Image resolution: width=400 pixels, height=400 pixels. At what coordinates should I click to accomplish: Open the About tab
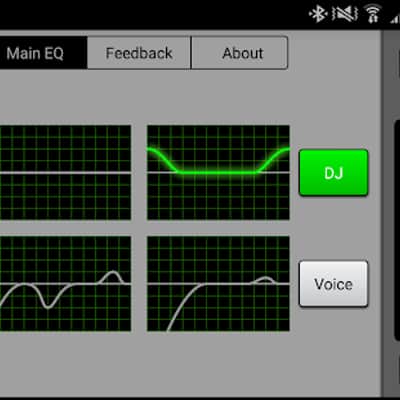[240, 53]
